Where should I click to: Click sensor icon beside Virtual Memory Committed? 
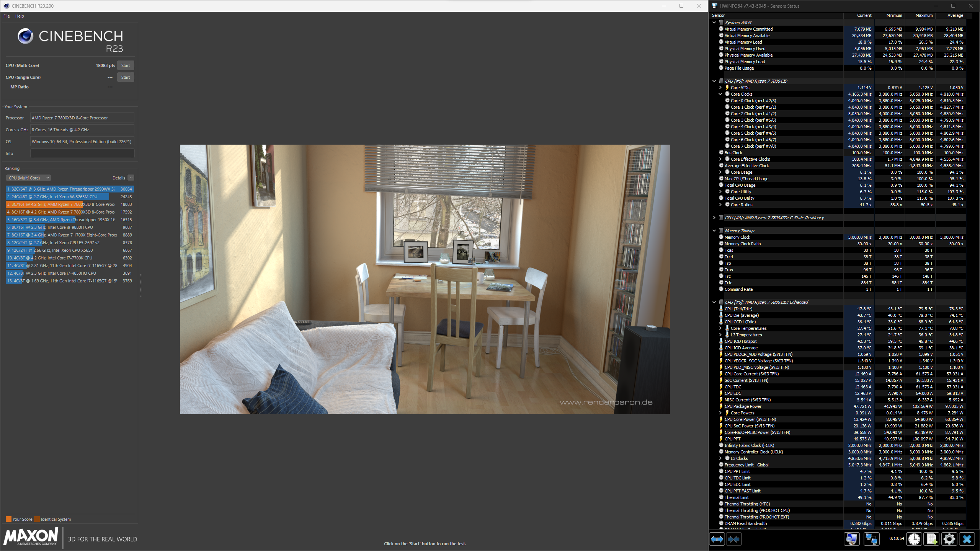721,29
